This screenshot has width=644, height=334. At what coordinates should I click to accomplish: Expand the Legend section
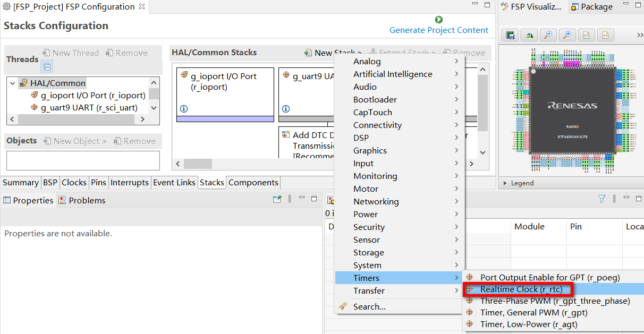click(x=505, y=183)
